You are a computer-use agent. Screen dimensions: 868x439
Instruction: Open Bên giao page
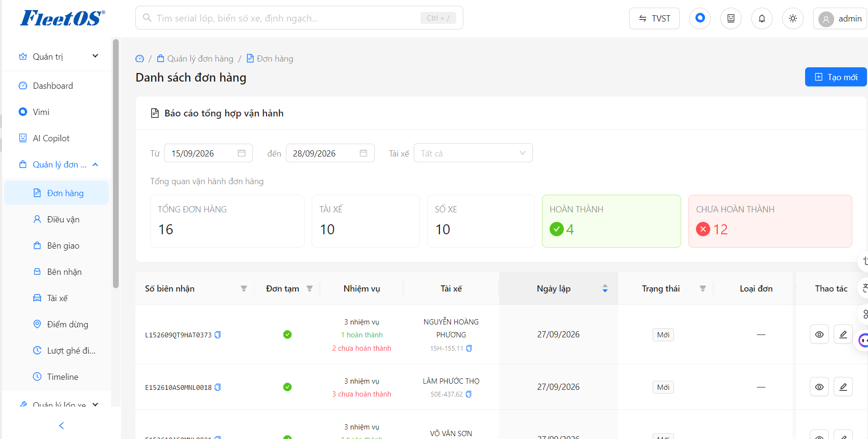[x=57, y=246]
